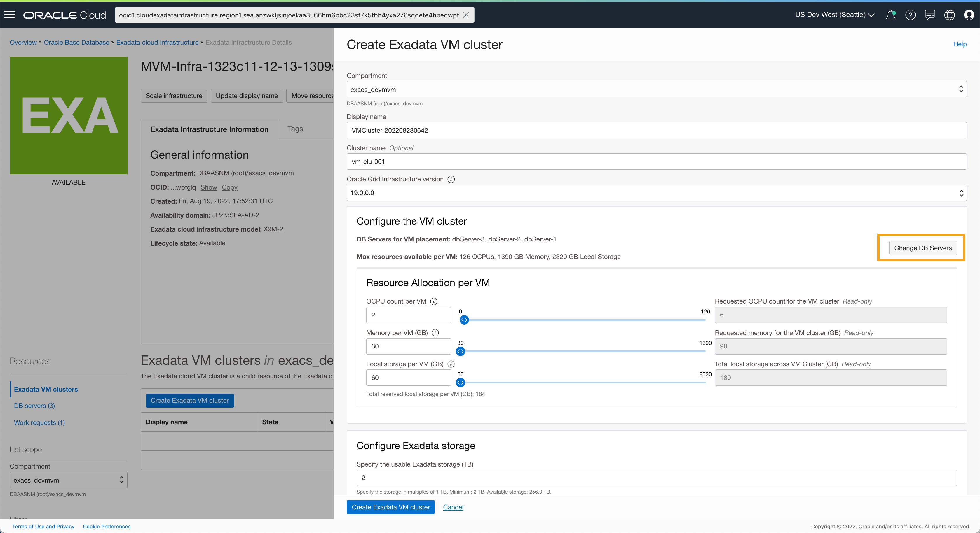Click the Show link next to OCID

208,187
